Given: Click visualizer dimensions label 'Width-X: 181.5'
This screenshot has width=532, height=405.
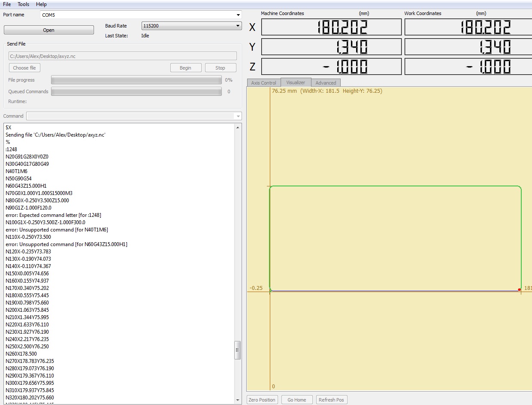Looking at the screenshot, I should (x=320, y=91).
